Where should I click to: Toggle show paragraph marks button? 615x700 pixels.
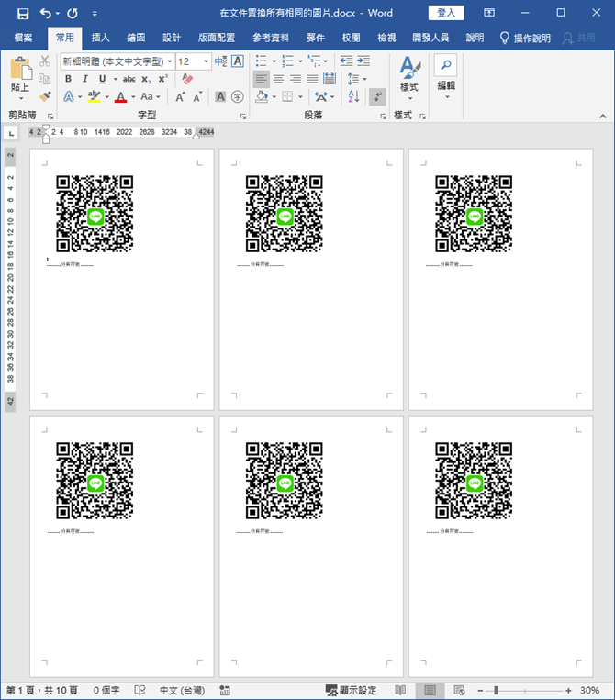pyautogui.click(x=378, y=96)
